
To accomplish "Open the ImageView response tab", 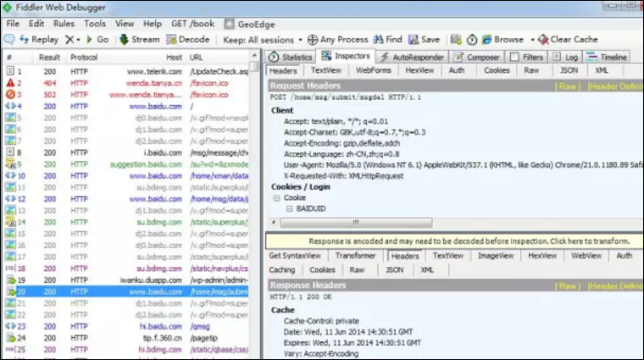I will 496,256.
